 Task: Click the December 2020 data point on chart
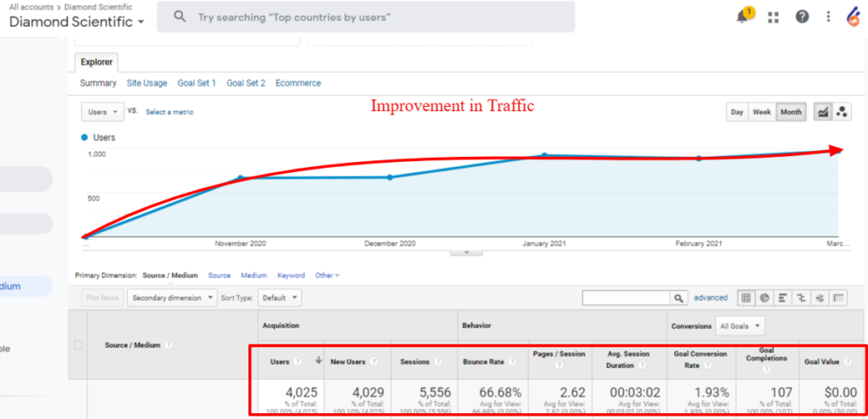[390, 177]
